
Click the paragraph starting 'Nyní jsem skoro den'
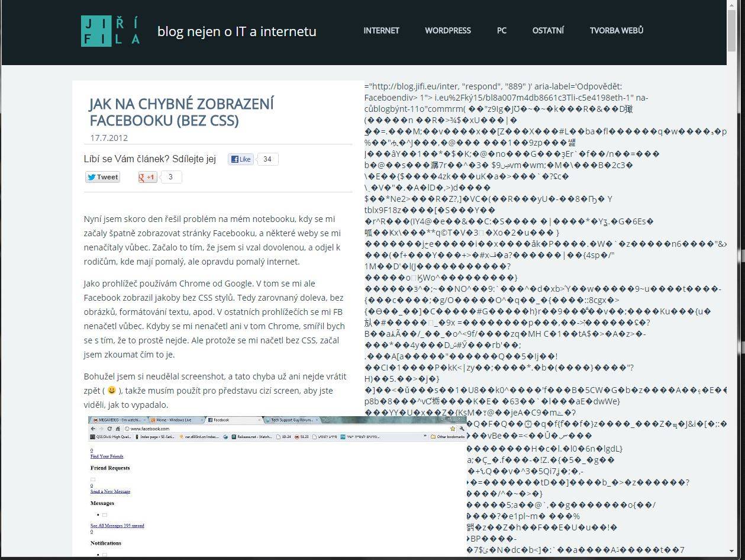(212, 240)
